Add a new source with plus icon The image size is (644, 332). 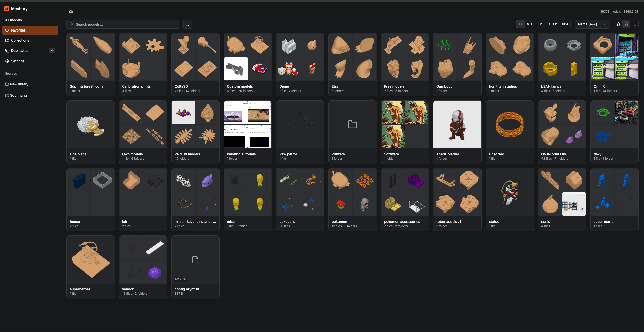point(51,74)
